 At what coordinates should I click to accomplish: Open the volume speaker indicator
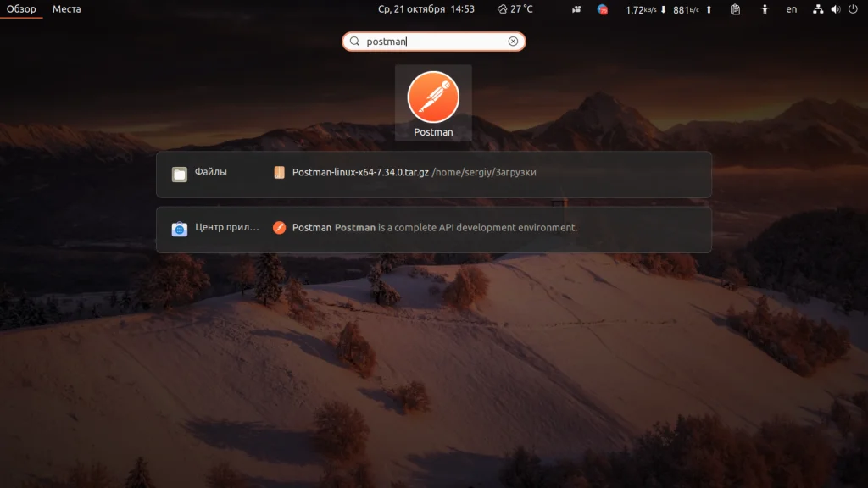tap(835, 8)
